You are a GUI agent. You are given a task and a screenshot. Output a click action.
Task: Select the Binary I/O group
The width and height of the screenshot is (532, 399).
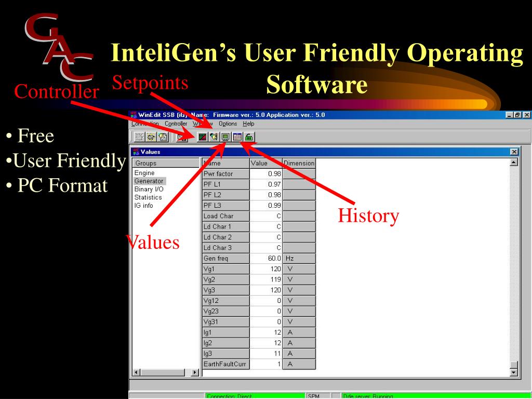149,189
